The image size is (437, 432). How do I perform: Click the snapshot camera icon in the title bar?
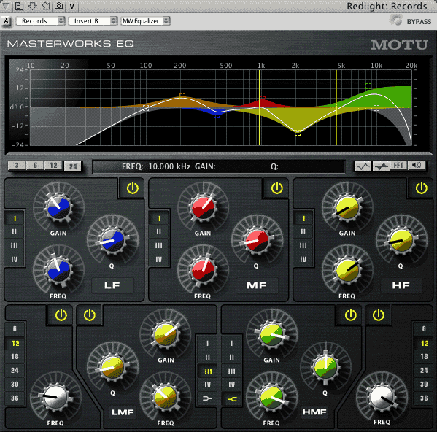click(x=59, y=6)
